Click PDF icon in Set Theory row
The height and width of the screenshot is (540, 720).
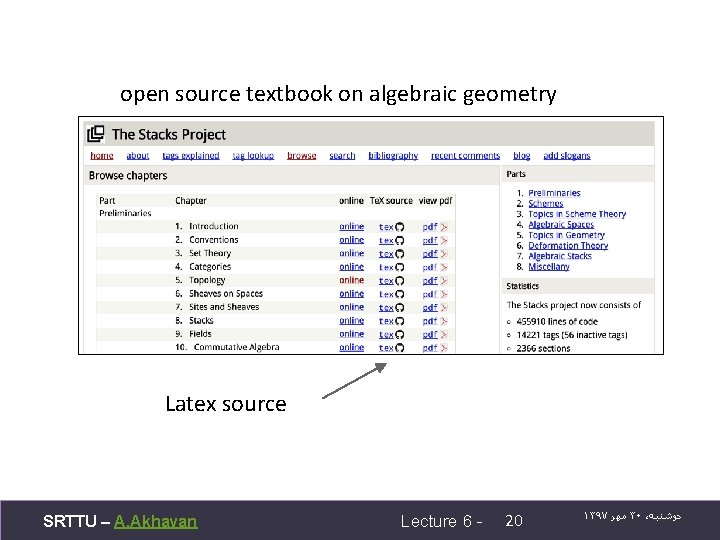[x=444, y=253]
